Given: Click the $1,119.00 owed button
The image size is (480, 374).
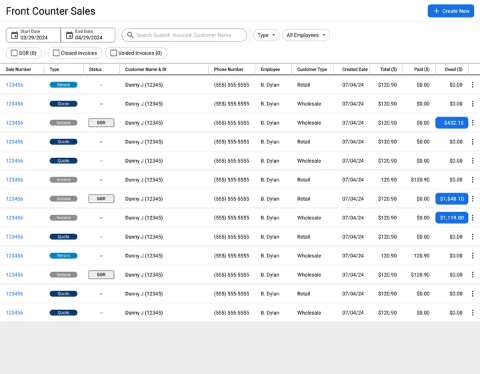Looking at the screenshot, I should tap(452, 218).
